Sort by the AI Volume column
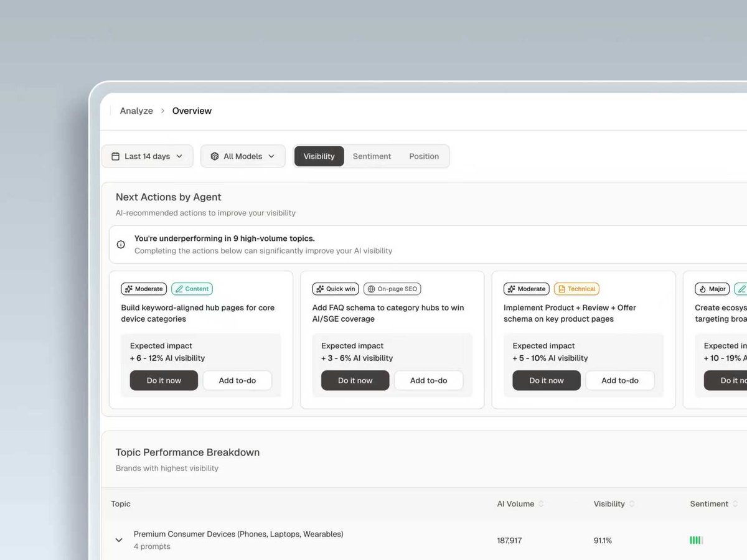Viewport: 747px width, 560px height. (520, 504)
